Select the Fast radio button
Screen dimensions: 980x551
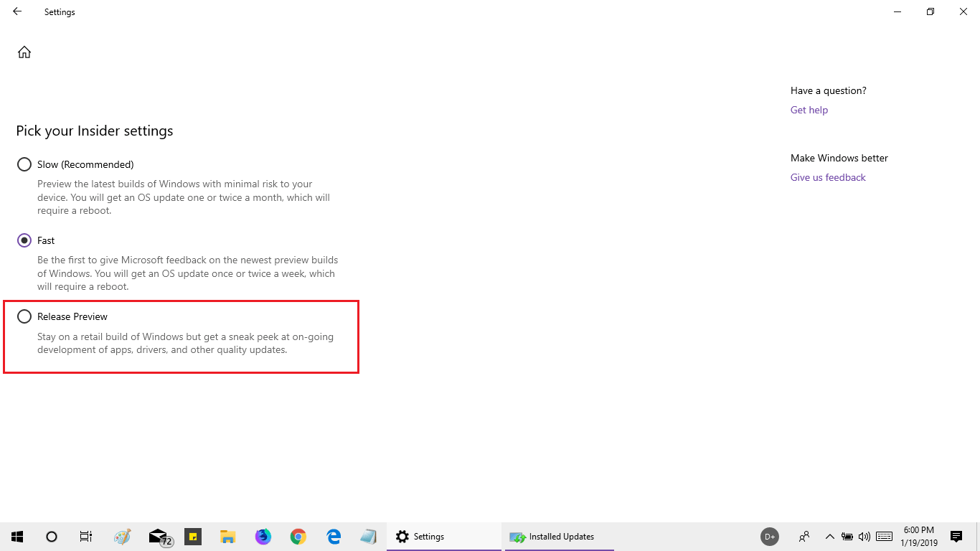(x=24, y=240)
